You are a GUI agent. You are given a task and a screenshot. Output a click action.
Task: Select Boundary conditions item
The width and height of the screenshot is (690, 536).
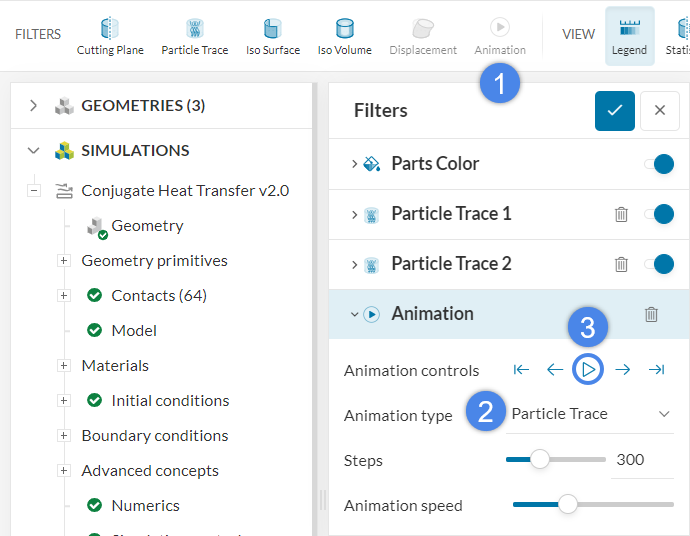pos(155,436)
